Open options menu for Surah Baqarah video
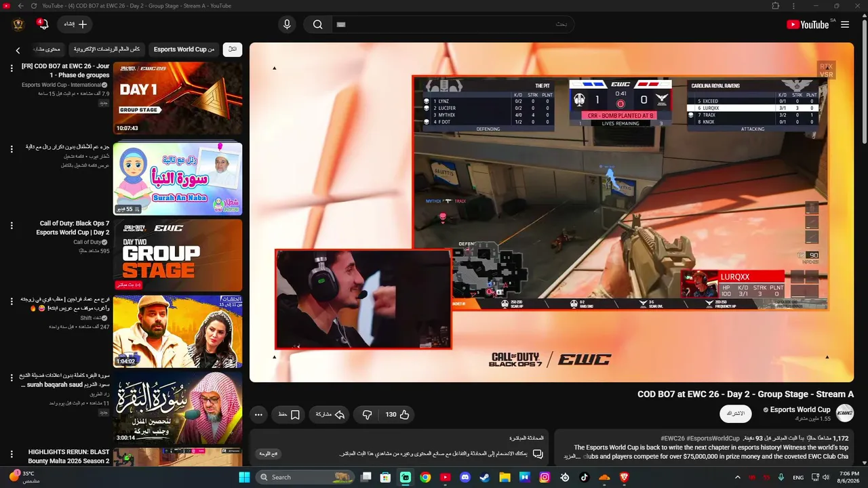The image size is (868, 488). (12, 378)
